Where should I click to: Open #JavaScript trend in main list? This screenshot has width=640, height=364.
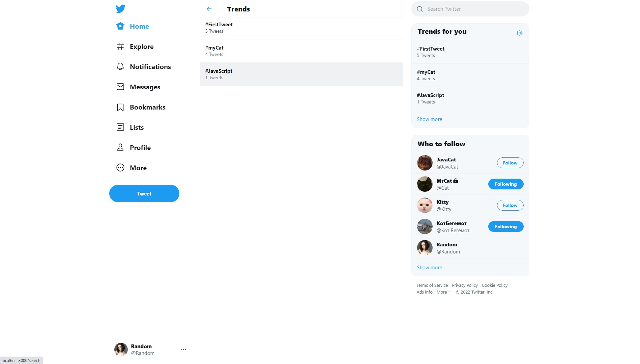point(301,74)
